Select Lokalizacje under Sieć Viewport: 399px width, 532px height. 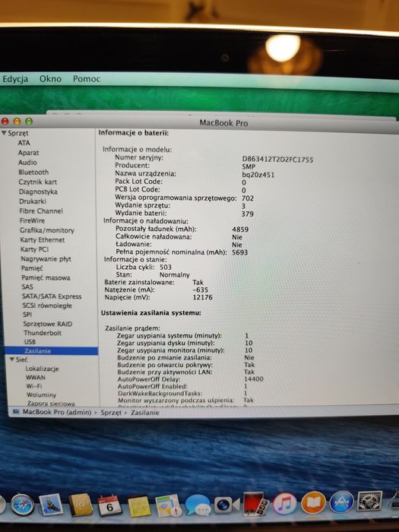[x=42, y=369]
